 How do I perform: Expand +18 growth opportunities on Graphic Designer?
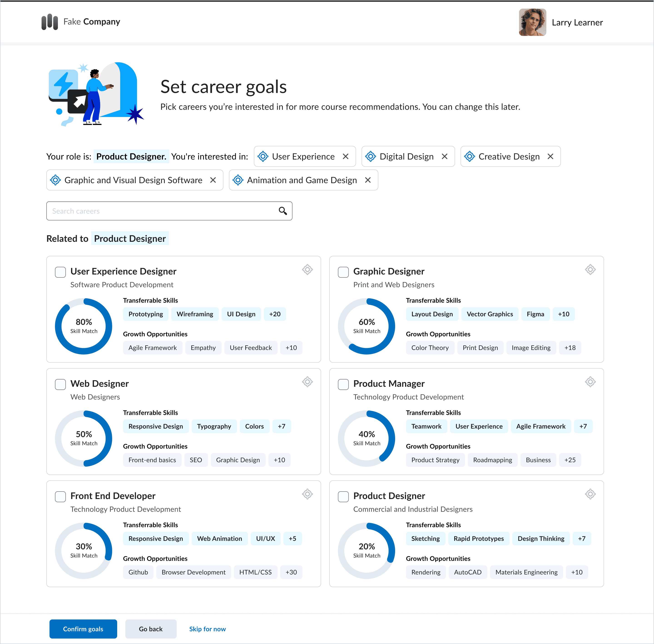coord(570,348)
